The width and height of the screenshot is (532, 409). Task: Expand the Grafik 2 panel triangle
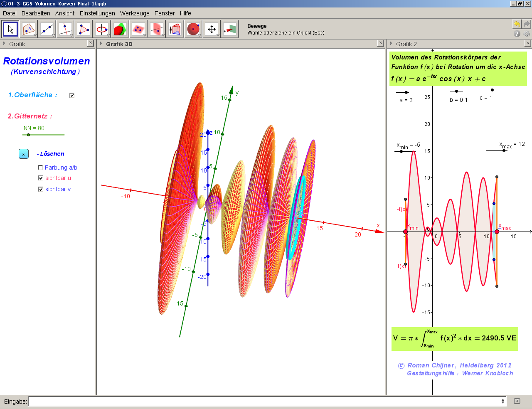391,44
